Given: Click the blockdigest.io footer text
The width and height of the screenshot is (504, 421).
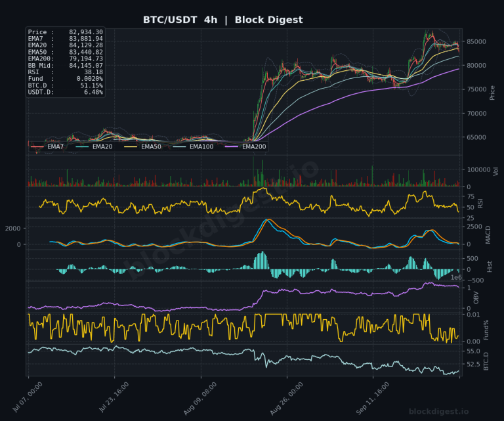Looking at the screenshot, I should coord(438,411).
